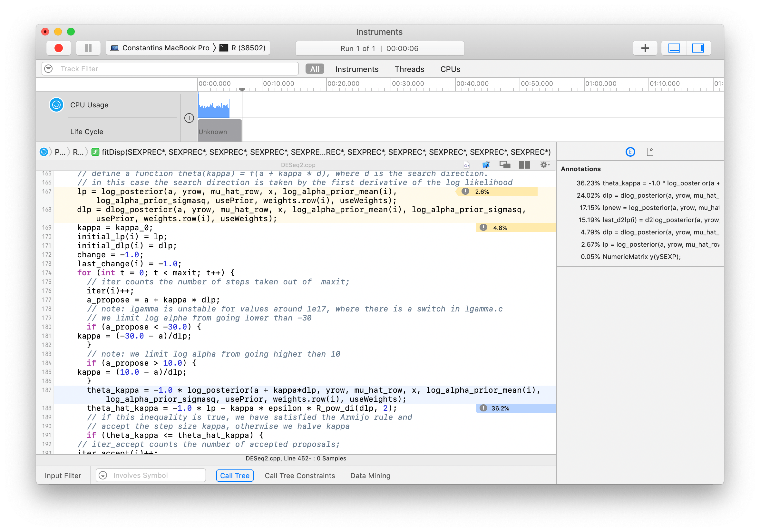Open the C++ source file icon
Screen dimensions: 760x532
(466, 164)
